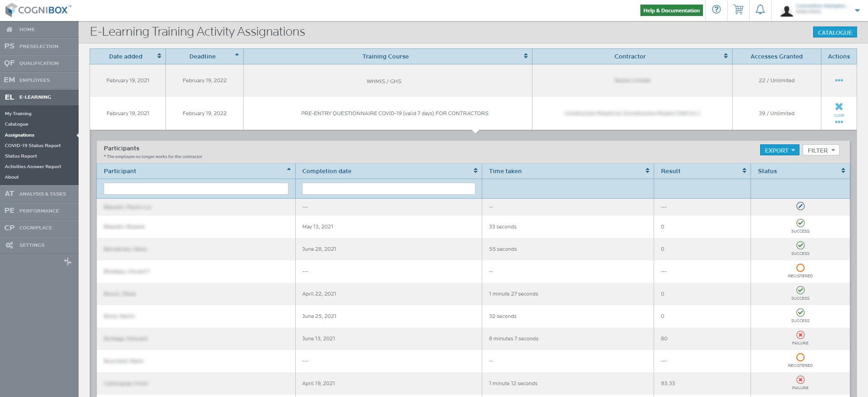Click the Cognibox logo
The width and height of the screenshot is (868, 397).
tap(38, 10)
